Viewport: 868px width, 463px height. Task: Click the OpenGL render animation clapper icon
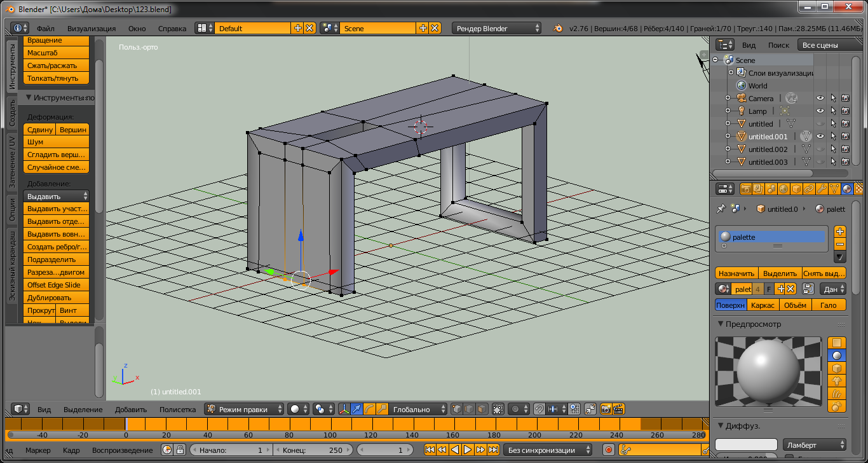point(618,409)
